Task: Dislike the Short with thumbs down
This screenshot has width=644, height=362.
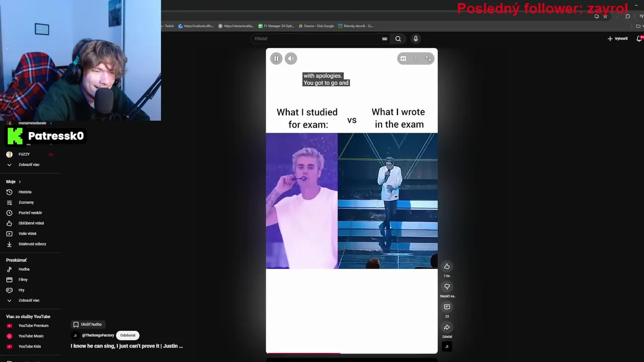Action: point(447,287)
